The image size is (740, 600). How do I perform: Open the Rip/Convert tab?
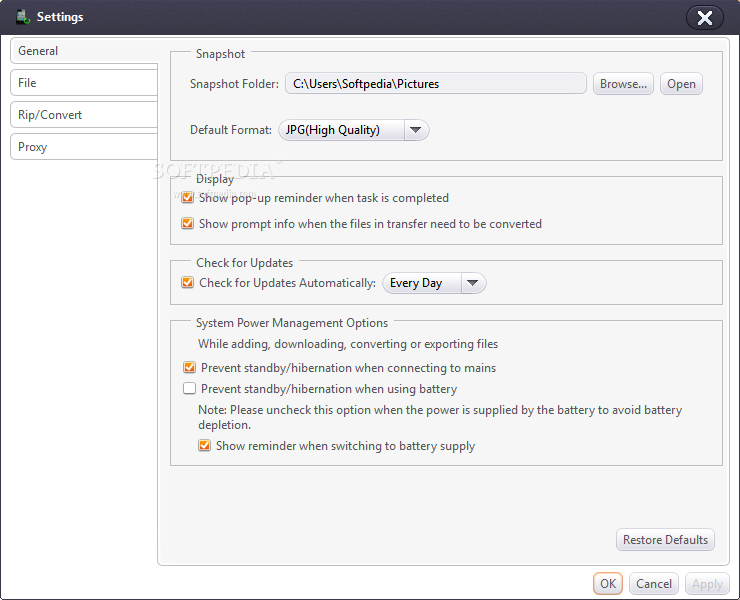[x=84, y=115]
